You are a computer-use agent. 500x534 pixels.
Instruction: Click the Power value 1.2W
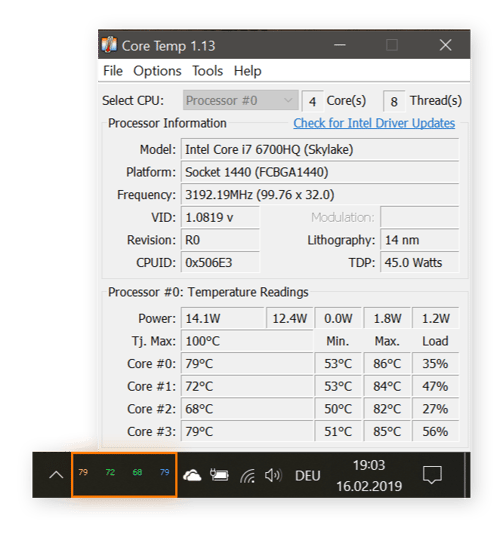436,318
